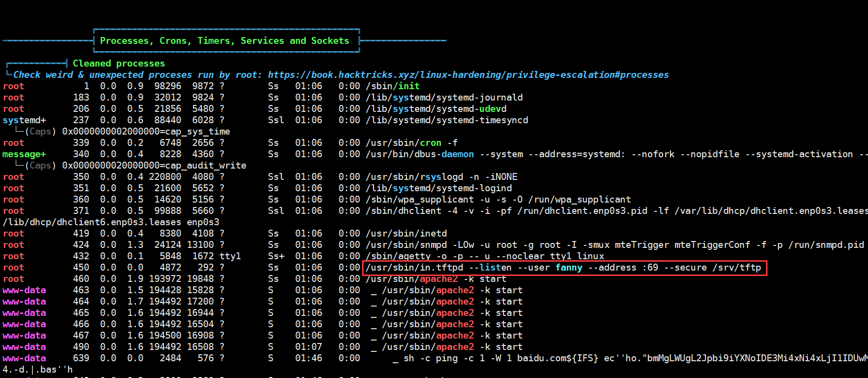
Task: Click the '/sbin/agetty' tty1 command
Action: coord(485,256)
